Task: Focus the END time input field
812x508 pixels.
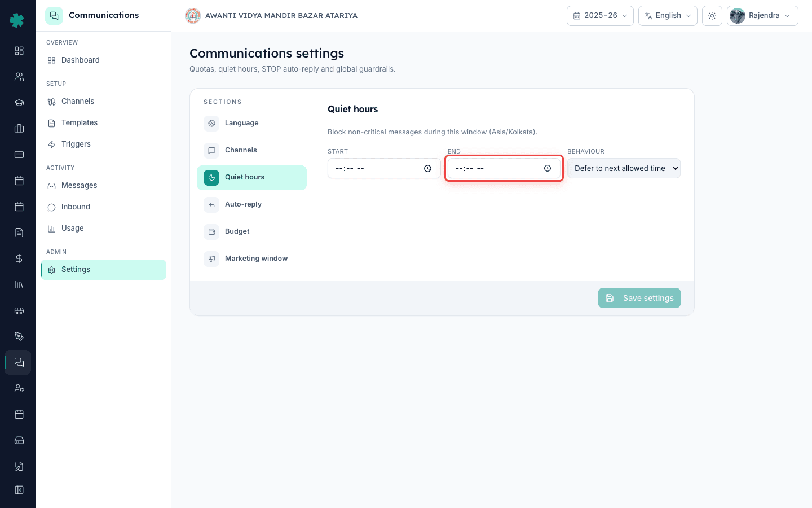Action: 504,168
